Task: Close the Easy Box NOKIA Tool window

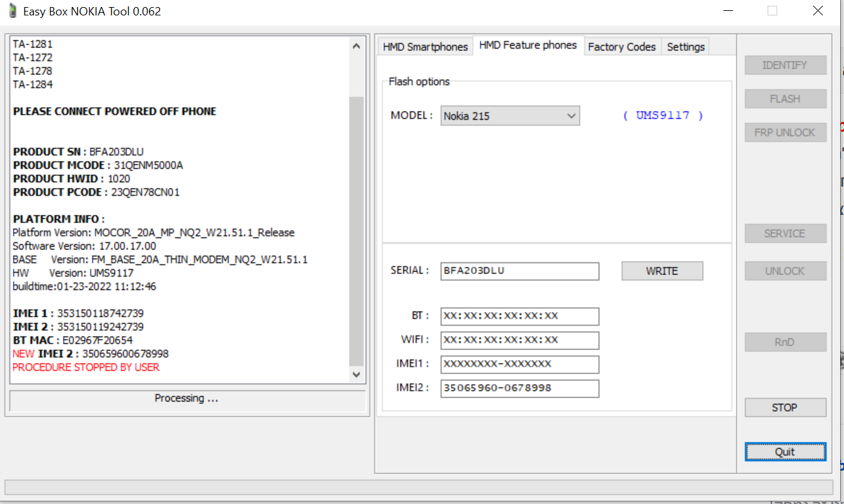Action: pyautogui.click(x=818, y=11)
